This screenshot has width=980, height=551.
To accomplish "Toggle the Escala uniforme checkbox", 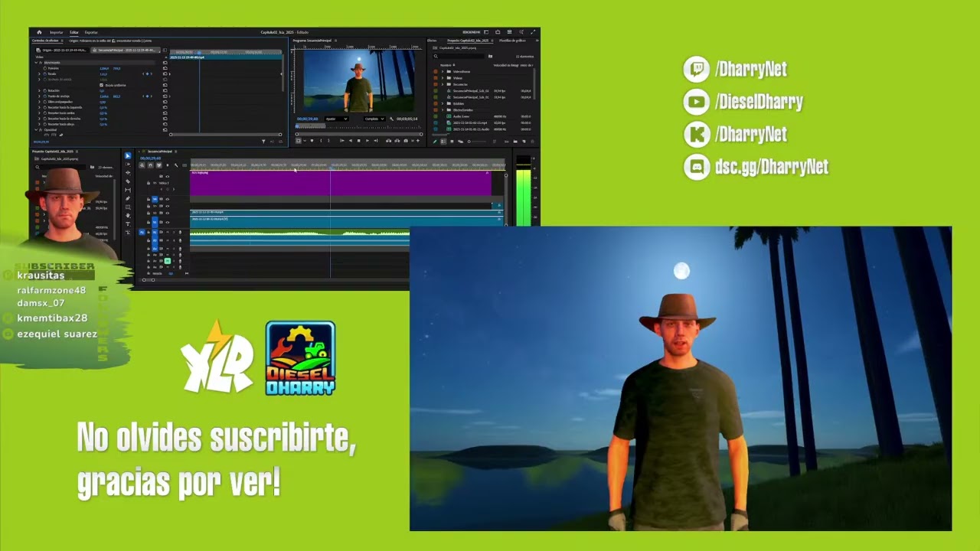I will point(101,85).
